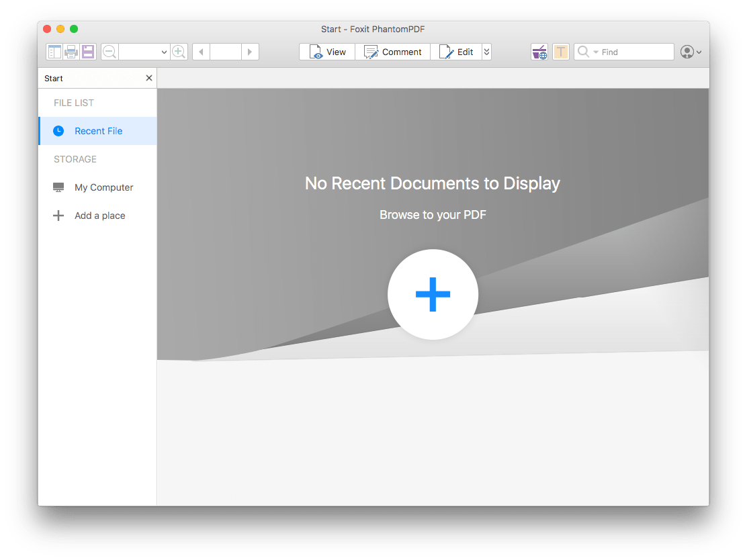This screenshot has width=747, height=560.
Task: Open the purple scanner-globe tool icon
Action: tap(539, 52)
